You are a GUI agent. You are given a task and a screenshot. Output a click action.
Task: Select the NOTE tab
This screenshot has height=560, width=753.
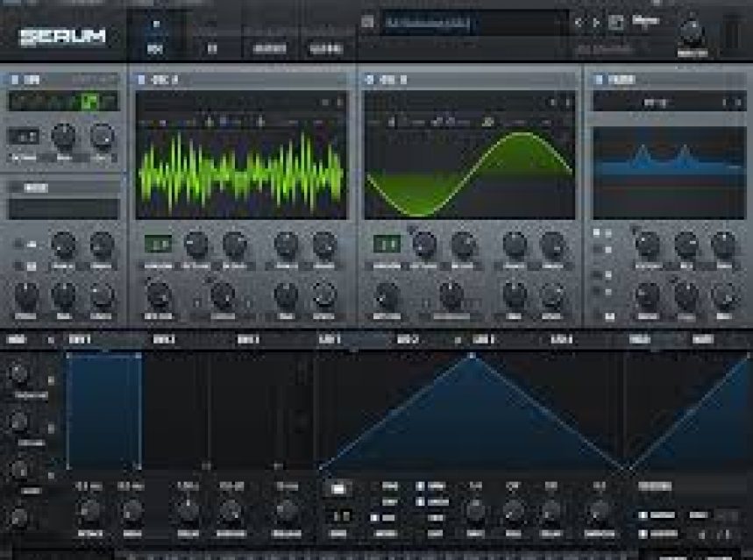[702, 340]
